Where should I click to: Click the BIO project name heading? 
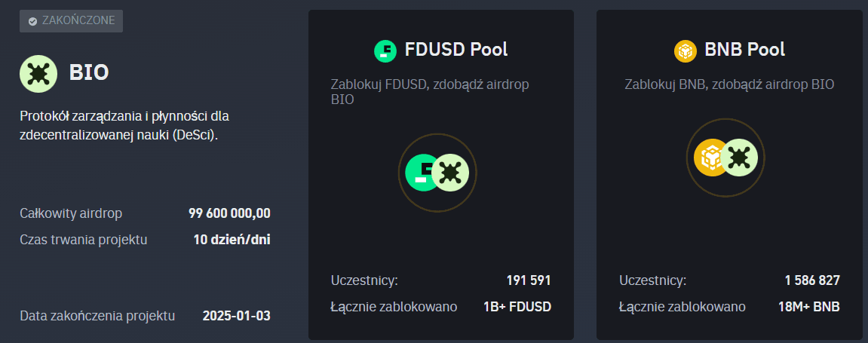pyautogui.click(x=88, y=73)
